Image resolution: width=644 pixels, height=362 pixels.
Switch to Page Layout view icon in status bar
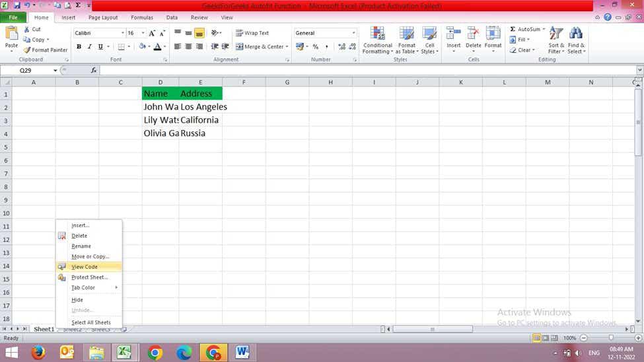click(x=546, y=338)
